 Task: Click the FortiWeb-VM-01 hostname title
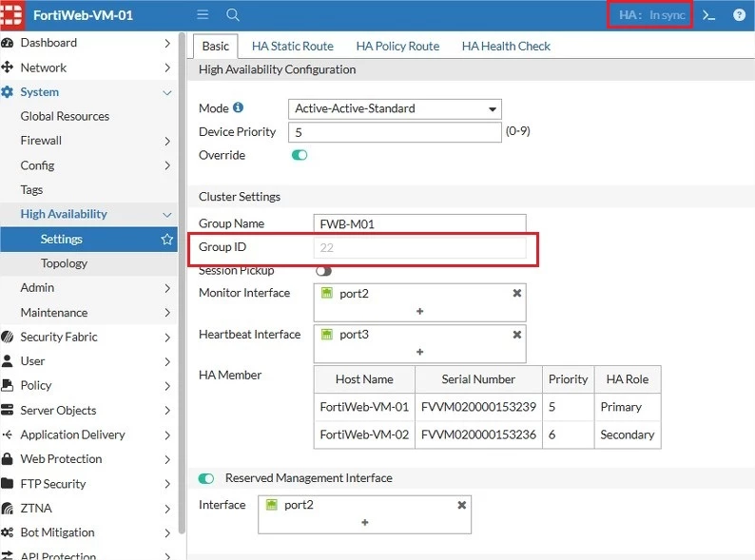(83, 15)
